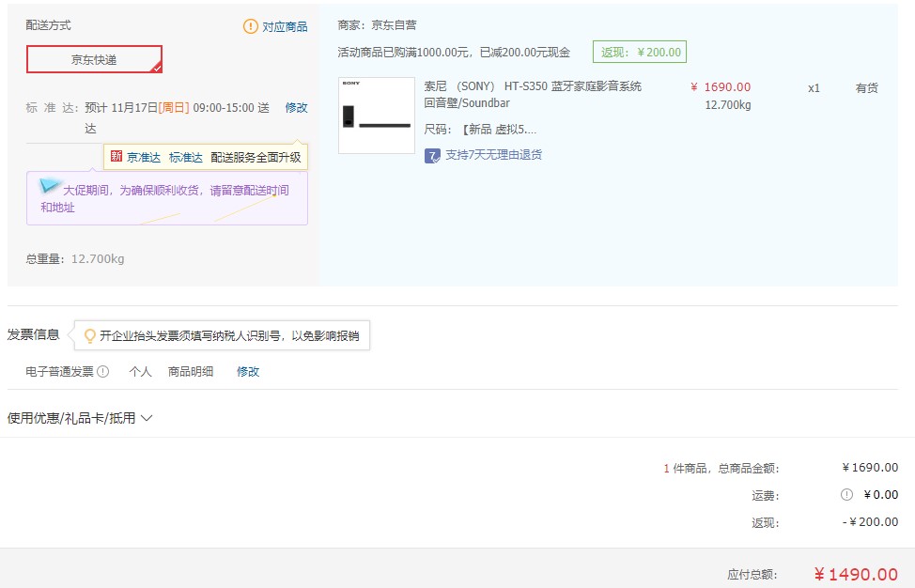Image resolution: width=915 pixels, height=588 pixels.
Task: Click the 7-day return shield icon
Action: coord(432,156)
